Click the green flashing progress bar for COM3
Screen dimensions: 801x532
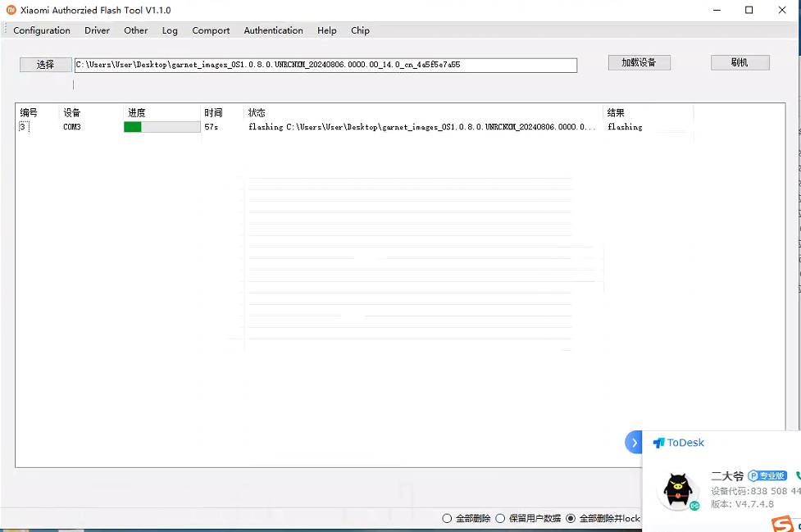pos(162,127)
